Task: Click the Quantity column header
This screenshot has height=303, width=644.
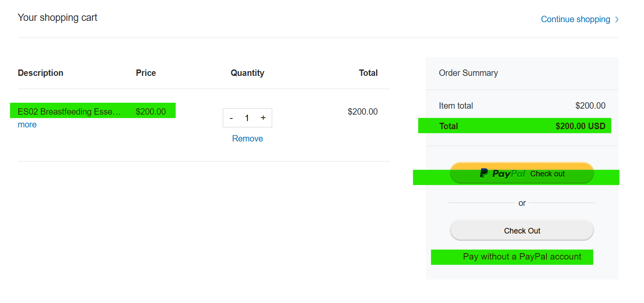Action: pyautogui.click(x=247, y=73)
